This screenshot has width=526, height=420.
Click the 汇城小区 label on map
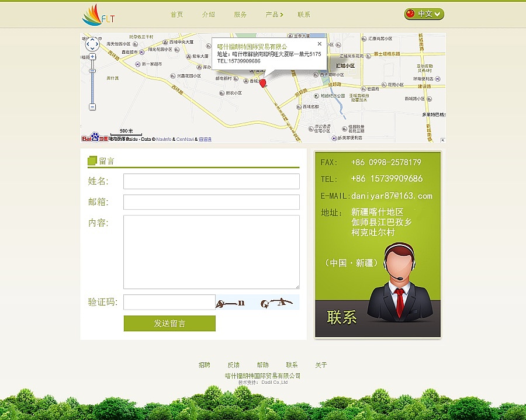(345, 65)
